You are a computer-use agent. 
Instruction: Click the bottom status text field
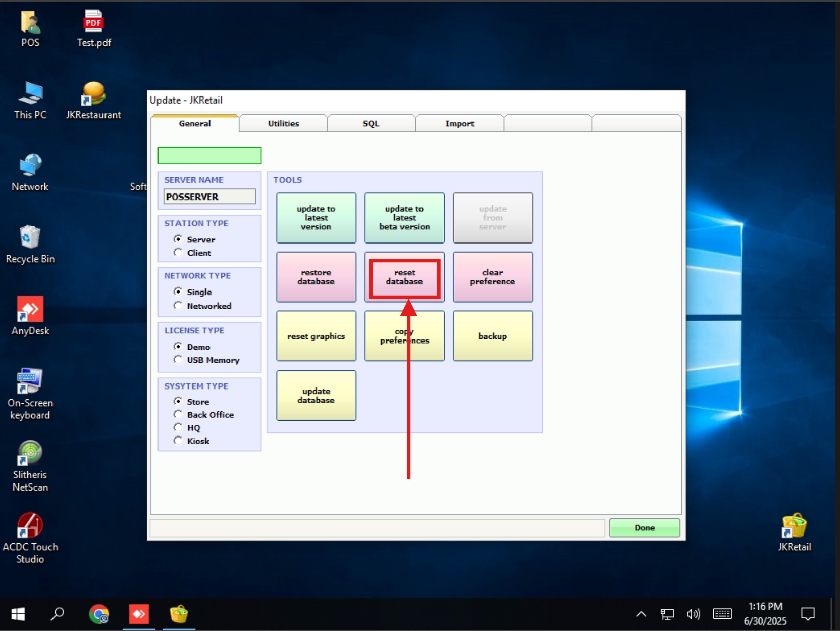point(378,528)
